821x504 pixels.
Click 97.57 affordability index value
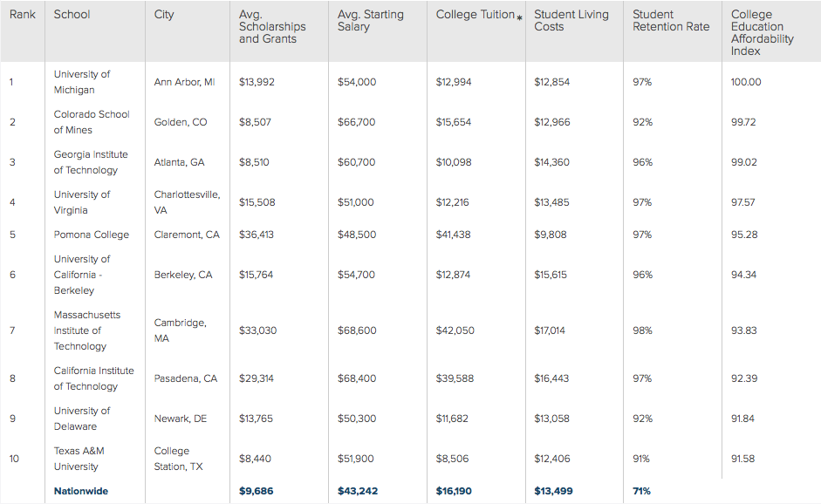pos(743,202)
